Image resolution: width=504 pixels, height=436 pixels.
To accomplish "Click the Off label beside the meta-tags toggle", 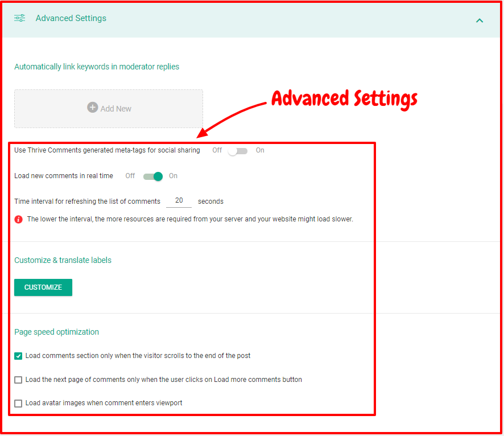I will click(x=216, y=150).
